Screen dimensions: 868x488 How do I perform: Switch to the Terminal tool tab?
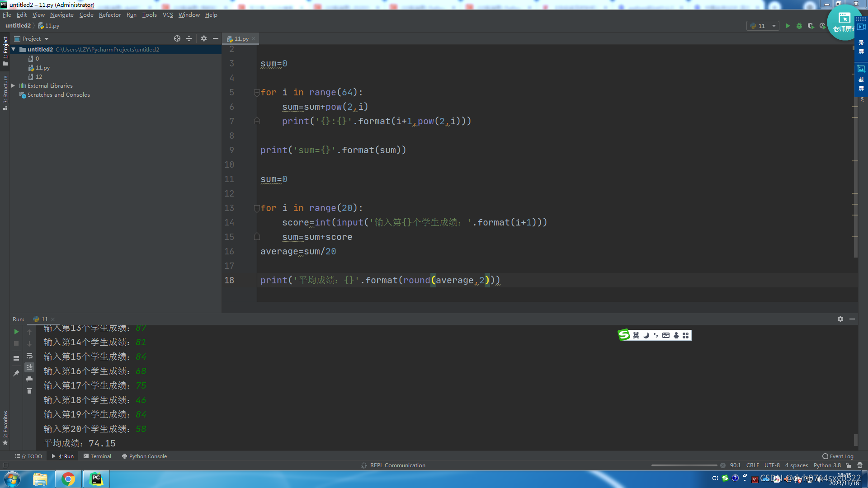97,456
